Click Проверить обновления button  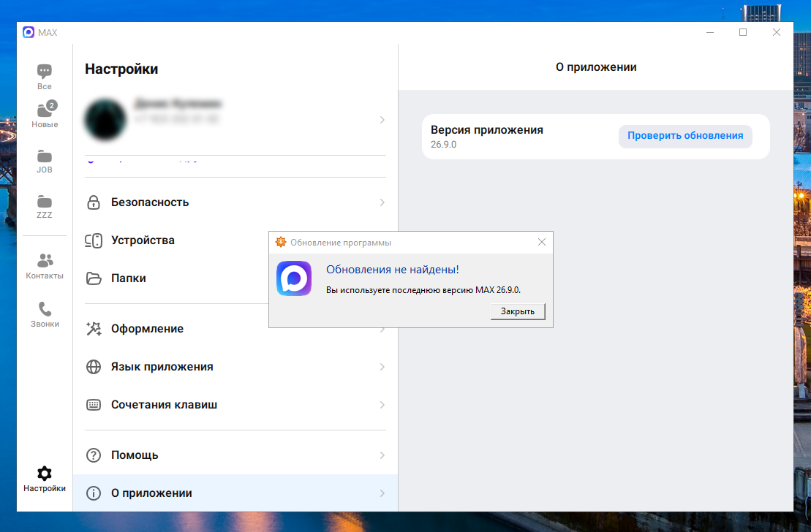click(685, 136)
